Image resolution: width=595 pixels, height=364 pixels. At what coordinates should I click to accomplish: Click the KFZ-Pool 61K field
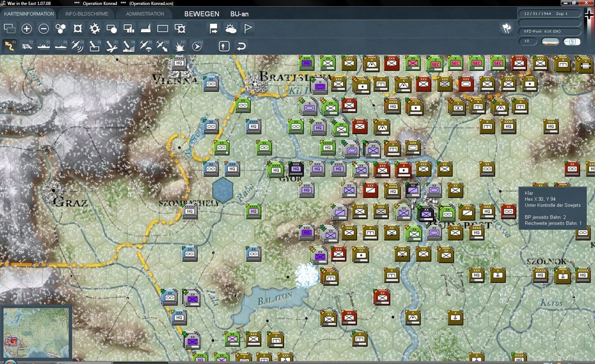550,31
